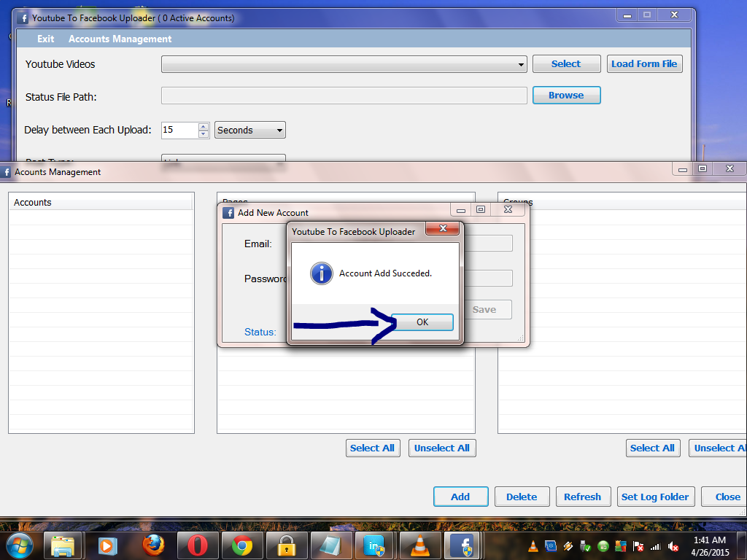
Task: Click the Safely Remove Hardware tray icon
Action: (586, 546)
